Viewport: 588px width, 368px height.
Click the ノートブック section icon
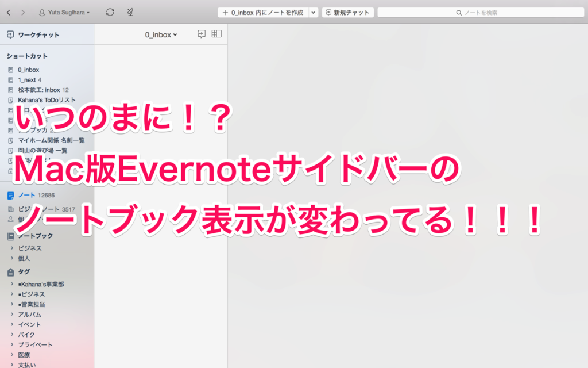(x=10, y=236)
